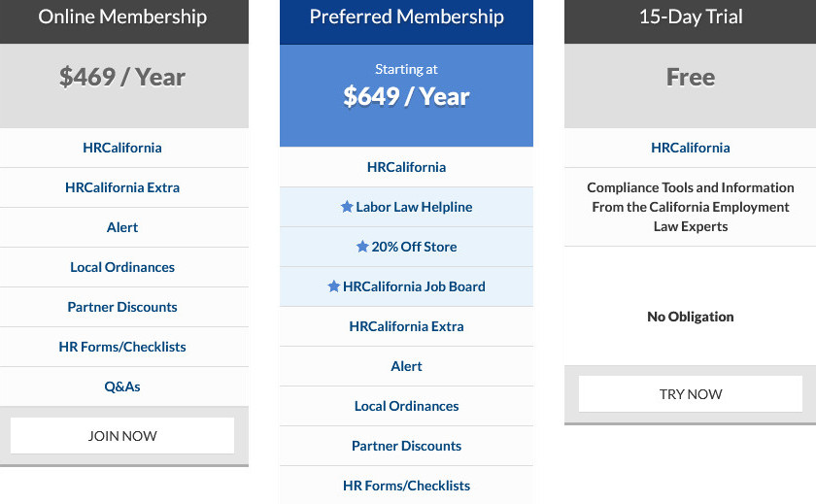The width and height of the screenshot is (816, 504).
Task: Open Partner Discounts in Online Membership column
Action: click(x=122, y=307)
